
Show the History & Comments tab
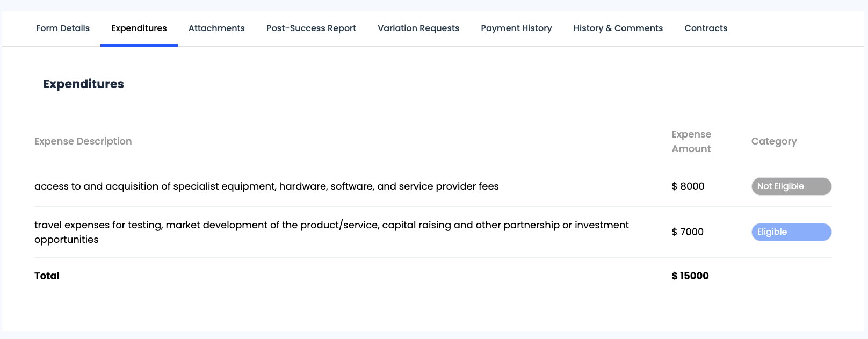coord(618,28)
